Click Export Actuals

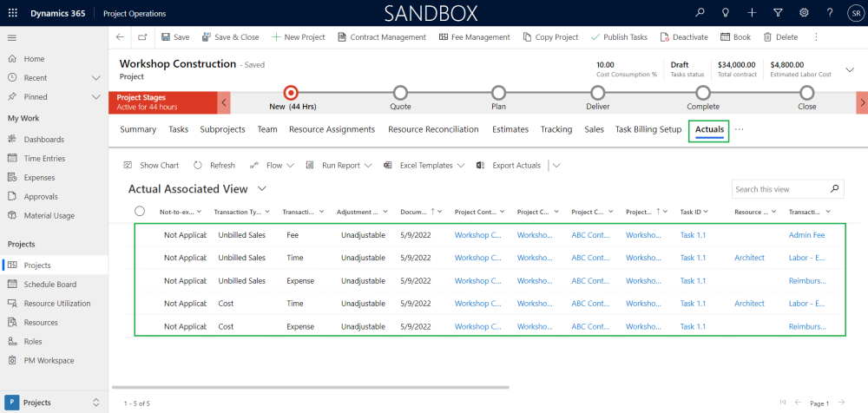[509, 165]
